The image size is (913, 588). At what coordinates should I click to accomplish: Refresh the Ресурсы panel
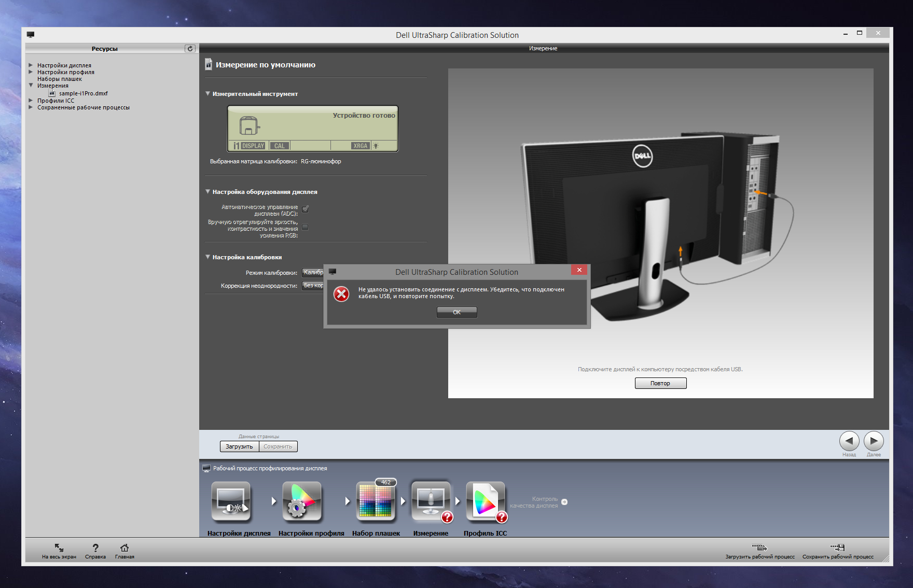click(190, 48)
